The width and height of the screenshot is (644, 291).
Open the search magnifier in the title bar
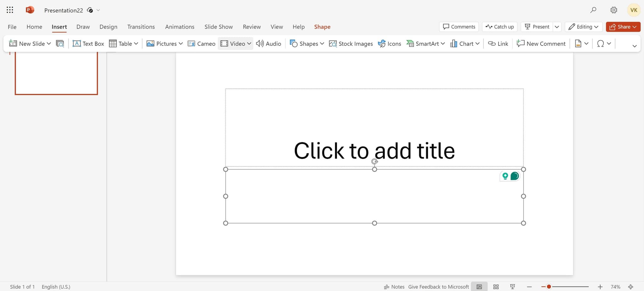594,10
